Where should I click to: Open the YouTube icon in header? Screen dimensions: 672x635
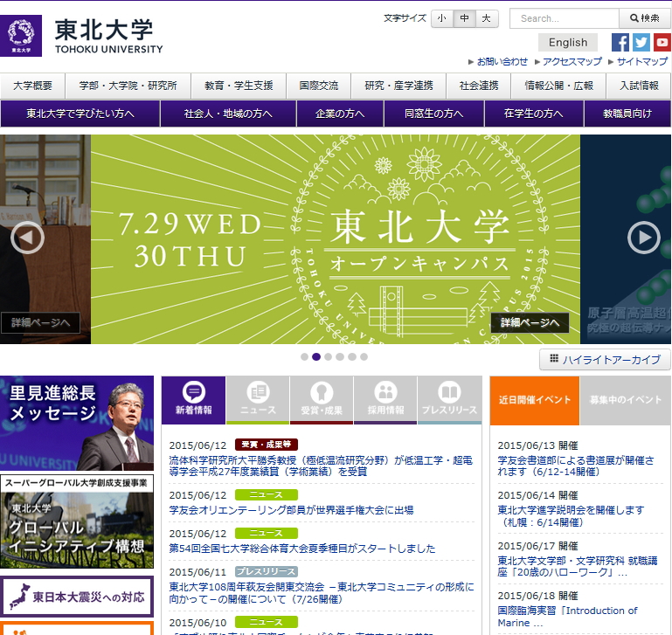[662, 42]
